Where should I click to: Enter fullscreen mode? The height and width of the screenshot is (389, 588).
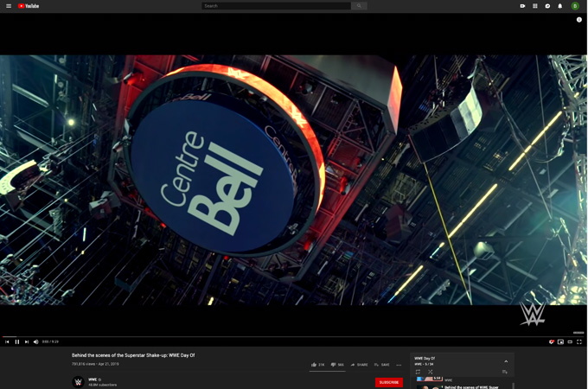coord(579,341)
